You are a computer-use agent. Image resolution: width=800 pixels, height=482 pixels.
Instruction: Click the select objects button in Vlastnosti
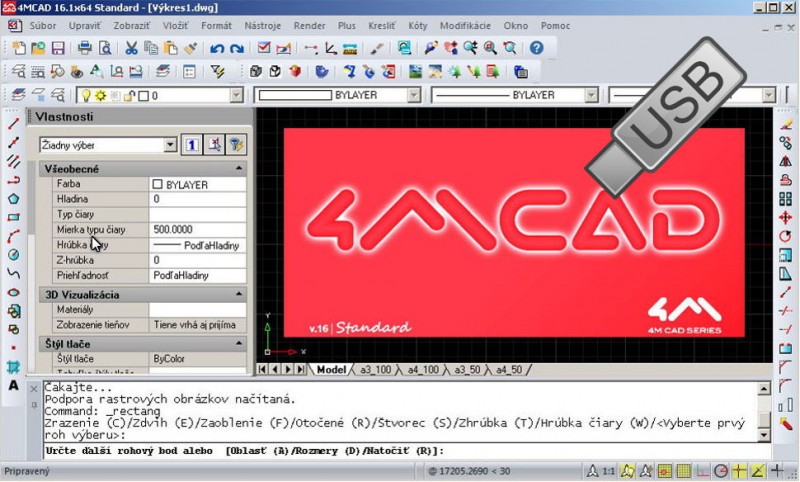pos(214,145)
